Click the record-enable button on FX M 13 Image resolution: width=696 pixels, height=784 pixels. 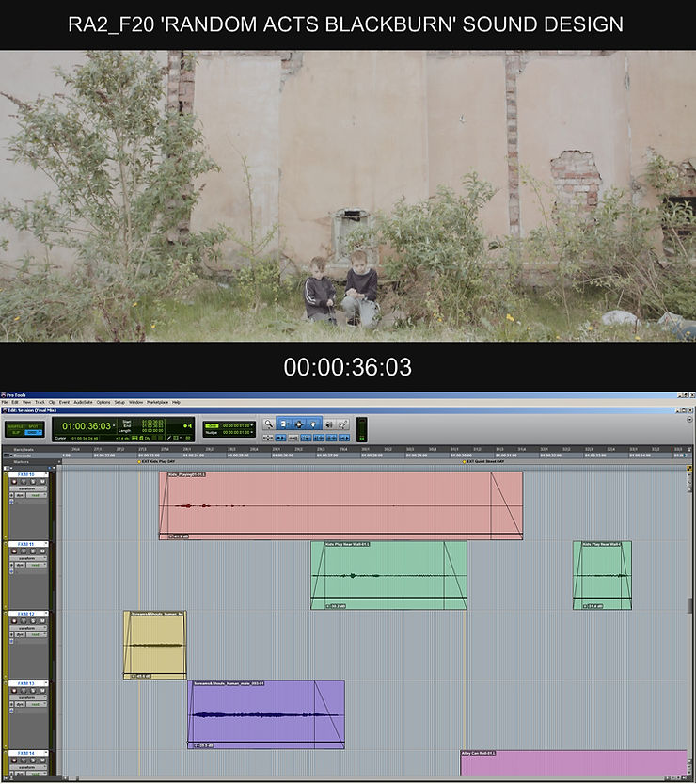coord(14,690)
